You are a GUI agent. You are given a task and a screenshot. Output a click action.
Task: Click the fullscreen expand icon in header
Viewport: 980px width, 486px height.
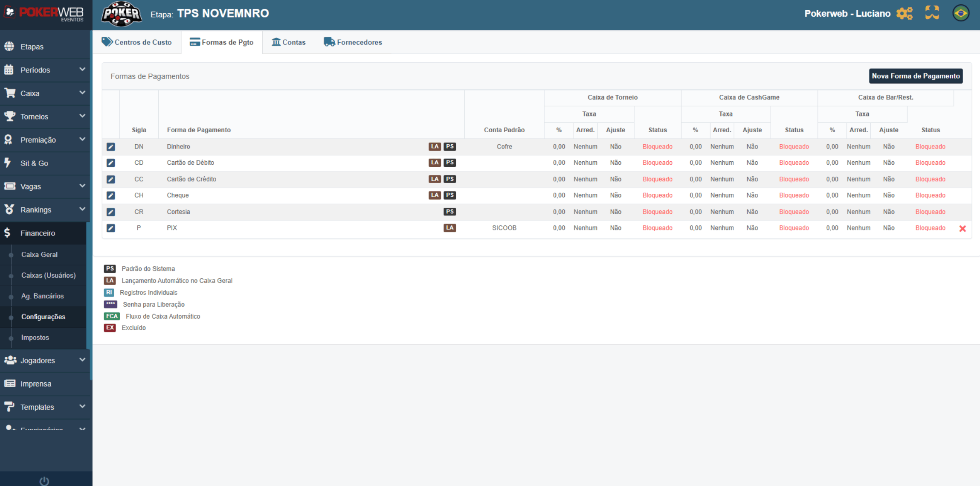[x=932, y=13]
